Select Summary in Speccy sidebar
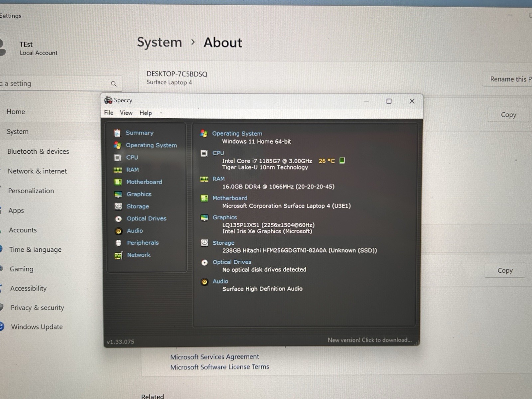 (x=140, y=133)
